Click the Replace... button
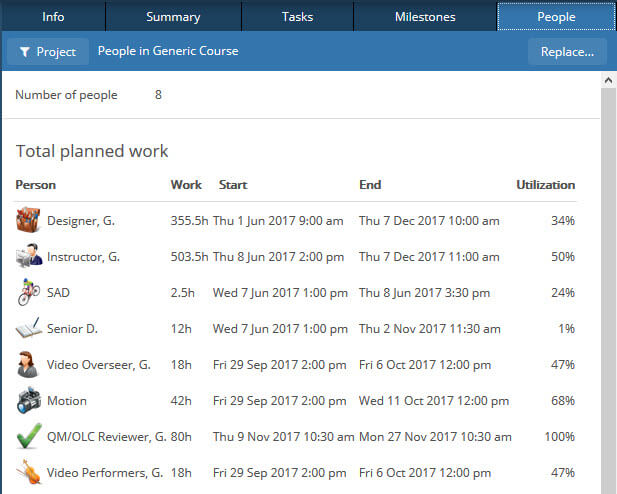Image resolution: width=617 pixels, height=494 pixels. pos(567,52)
